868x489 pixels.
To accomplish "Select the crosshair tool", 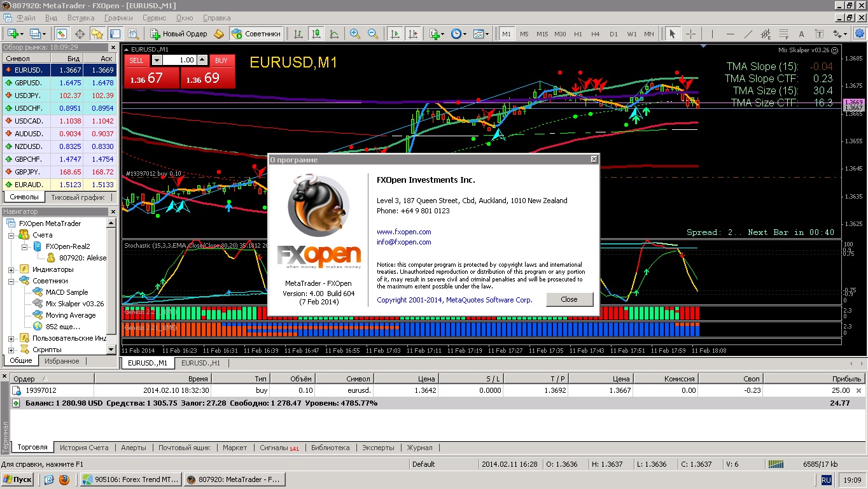I will pyautogui.click(x=690, y=34).
